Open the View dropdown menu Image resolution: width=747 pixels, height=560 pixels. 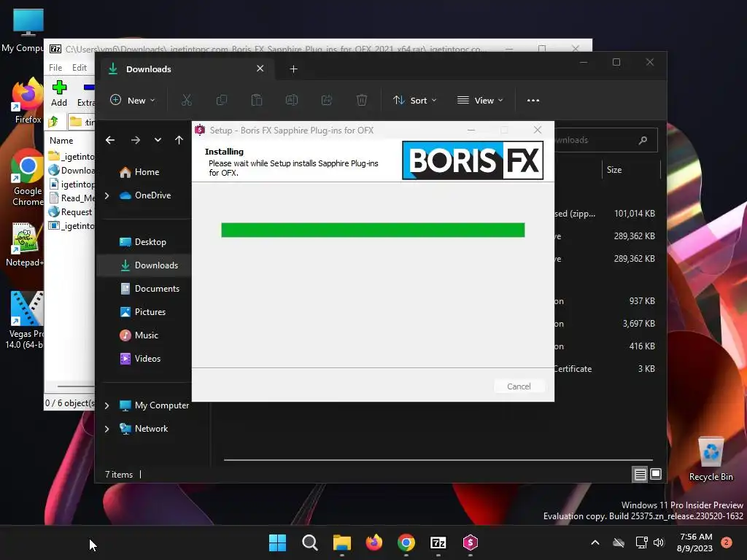(x=480, y=101)
